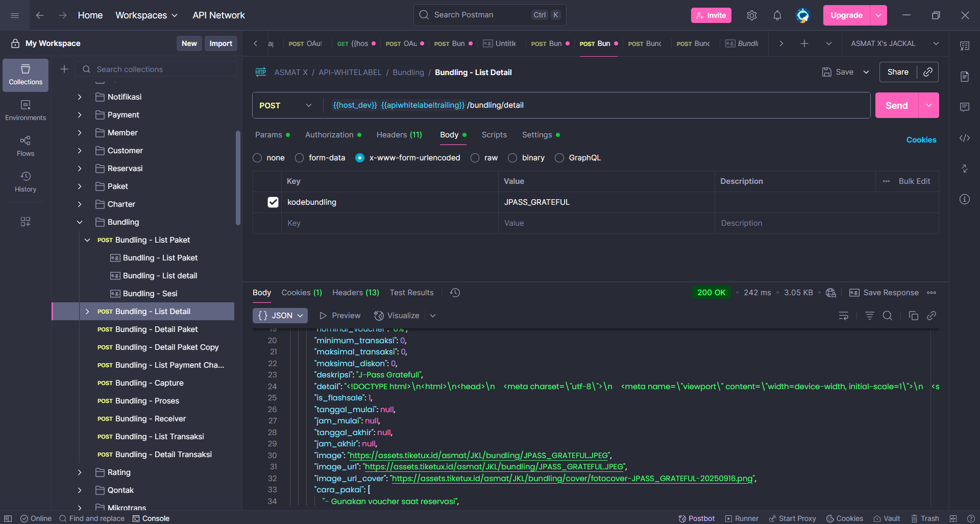980x524 pixels.
Task: Select the form-data body option
Action: click(x=300, y=158)
